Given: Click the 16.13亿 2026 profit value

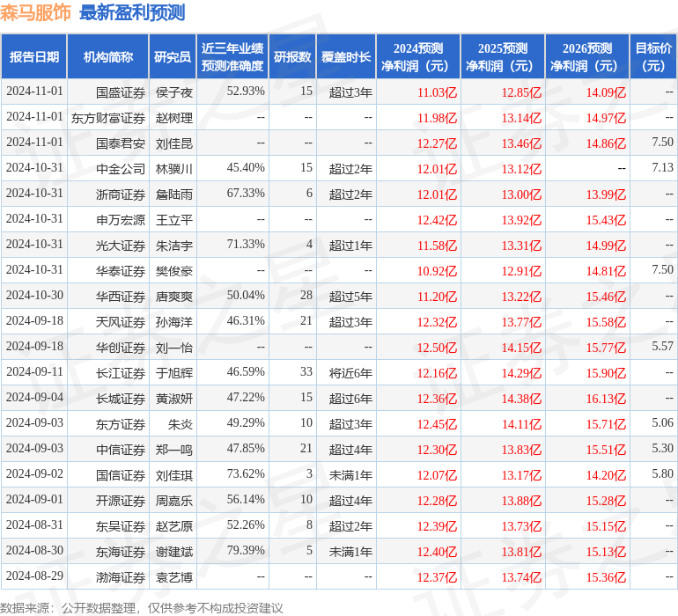Looking at the screenshot, I should click(606, 398).
